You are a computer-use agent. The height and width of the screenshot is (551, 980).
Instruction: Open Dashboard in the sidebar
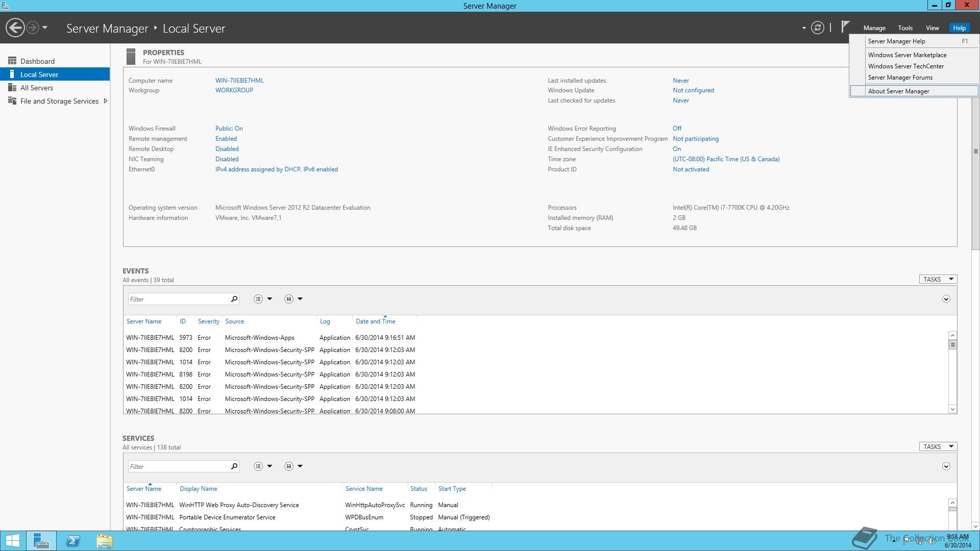tap(55, 61)
